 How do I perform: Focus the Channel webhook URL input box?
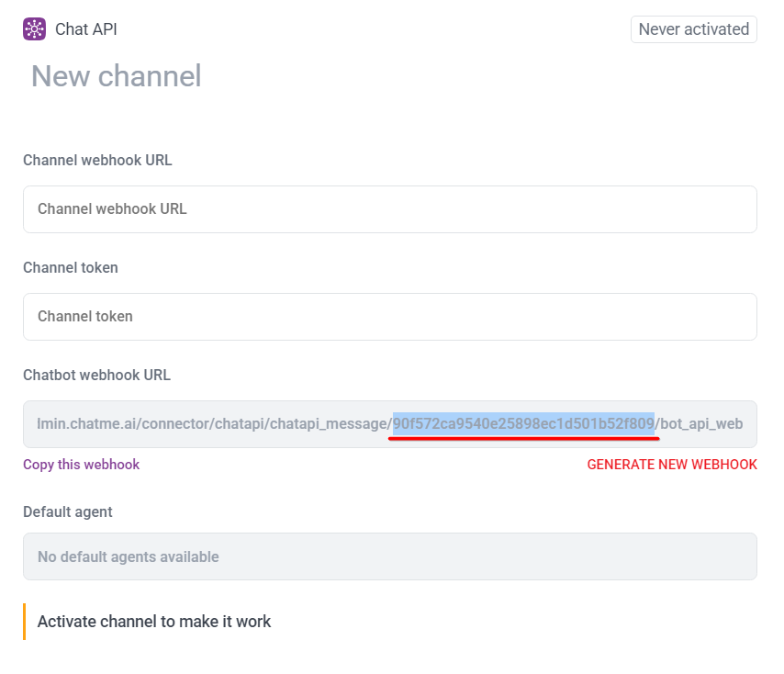389,209
